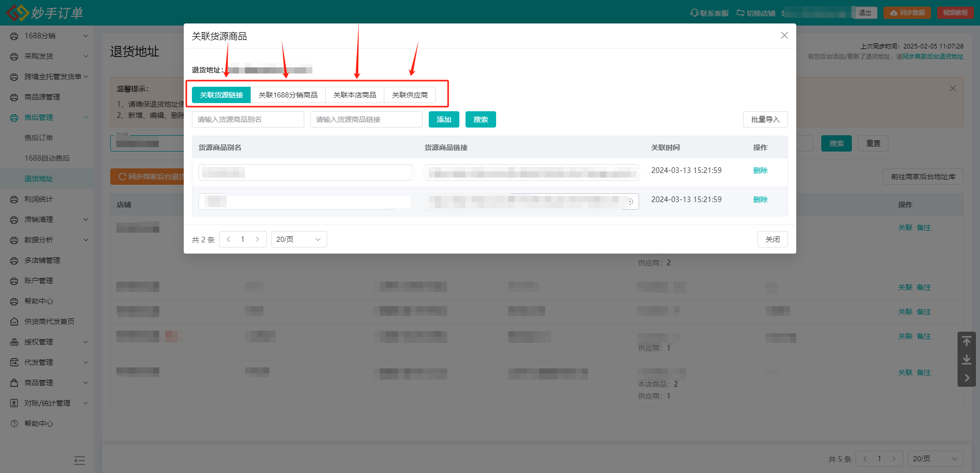The width and height of the screenshot is (980, 473).
Task: Open 1688自动售后 in the sidebar
Action: [47, 158]
